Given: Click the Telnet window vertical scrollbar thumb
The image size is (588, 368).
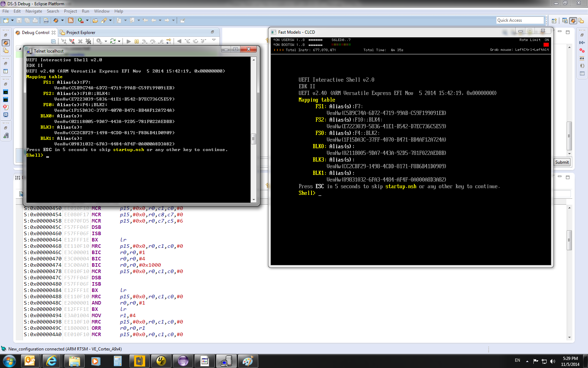Looking at the screenshot, I should point(253,139).
